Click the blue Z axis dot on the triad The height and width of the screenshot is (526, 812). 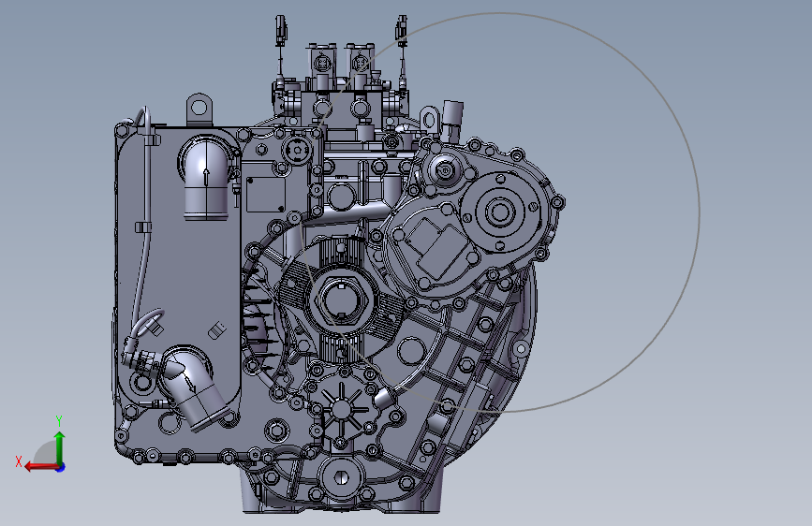point(61,467)
